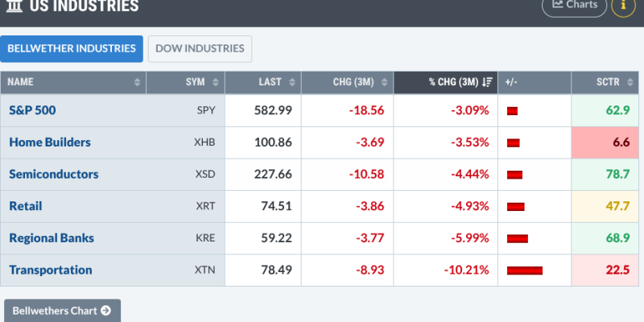
Task: Open the Home Builders link
Action: pyautogui.click(x=50, y=142)
